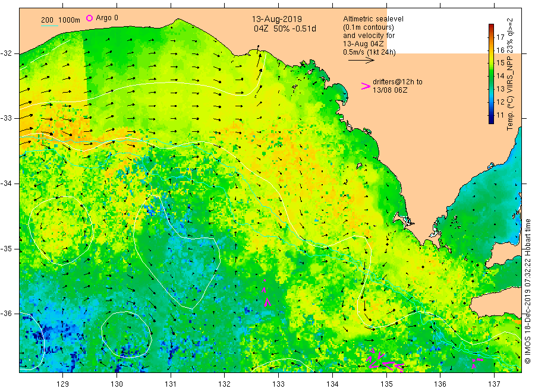Screen dimensions: 535x392
Task: Click the 'Altimetric sealevel' legend text
Action: [373, 19]
